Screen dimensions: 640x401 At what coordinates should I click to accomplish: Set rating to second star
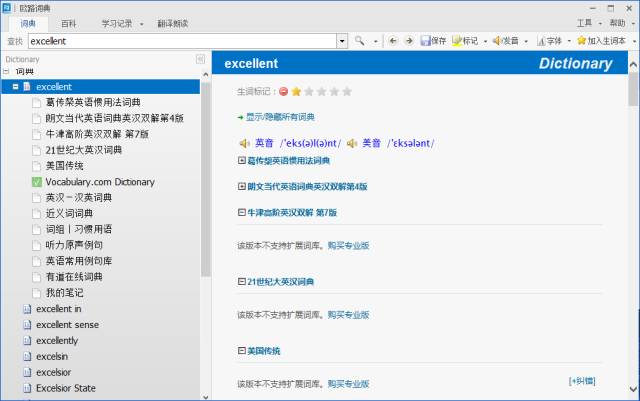pyautogui.click(x=309, y=91)
